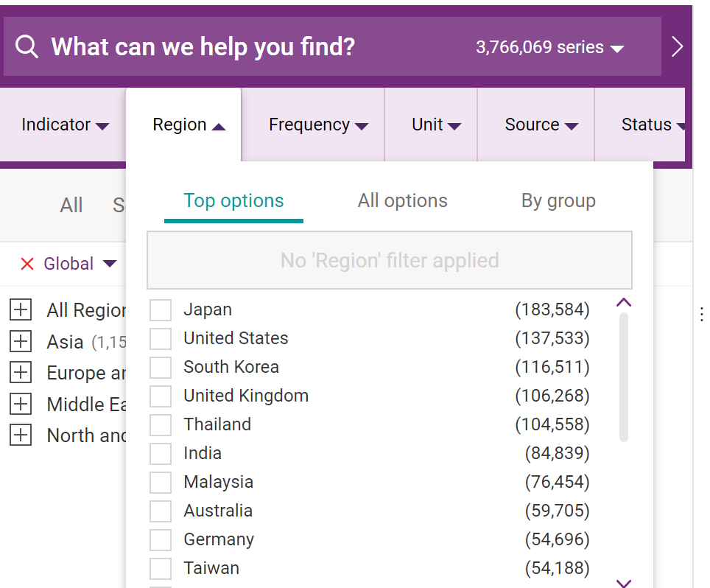Enable the United States checkbox

click(x=160, y=338)
